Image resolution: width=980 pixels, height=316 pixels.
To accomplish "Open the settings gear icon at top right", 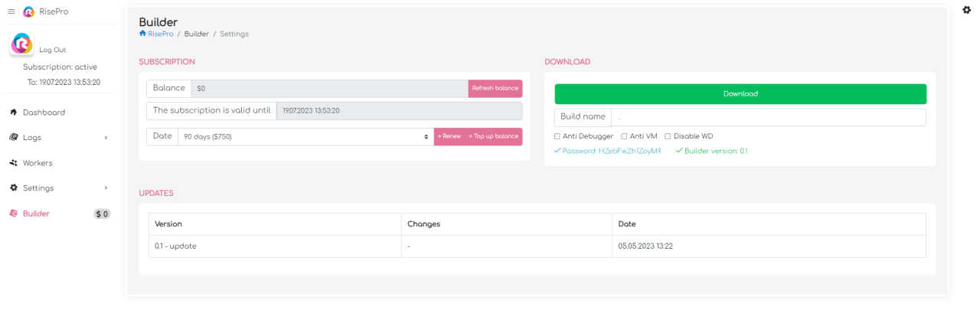I will (966, 9).
